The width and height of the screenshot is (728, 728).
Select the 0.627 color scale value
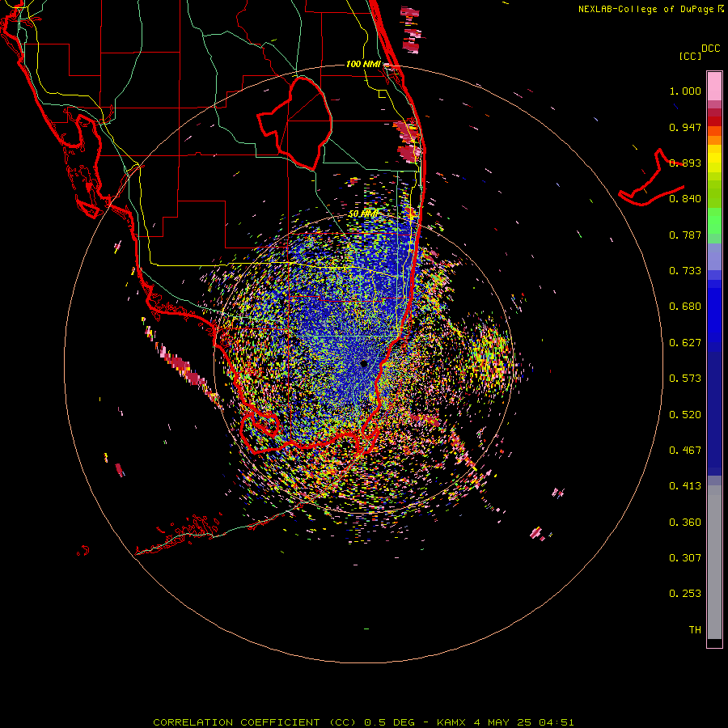click(685, 343)
